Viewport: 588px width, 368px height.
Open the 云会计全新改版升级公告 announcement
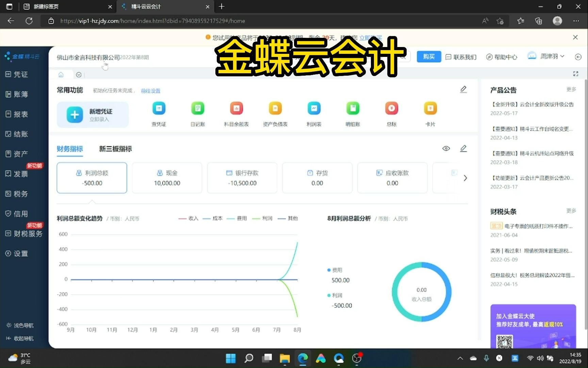pyautogui.click(x=532, y=104)
